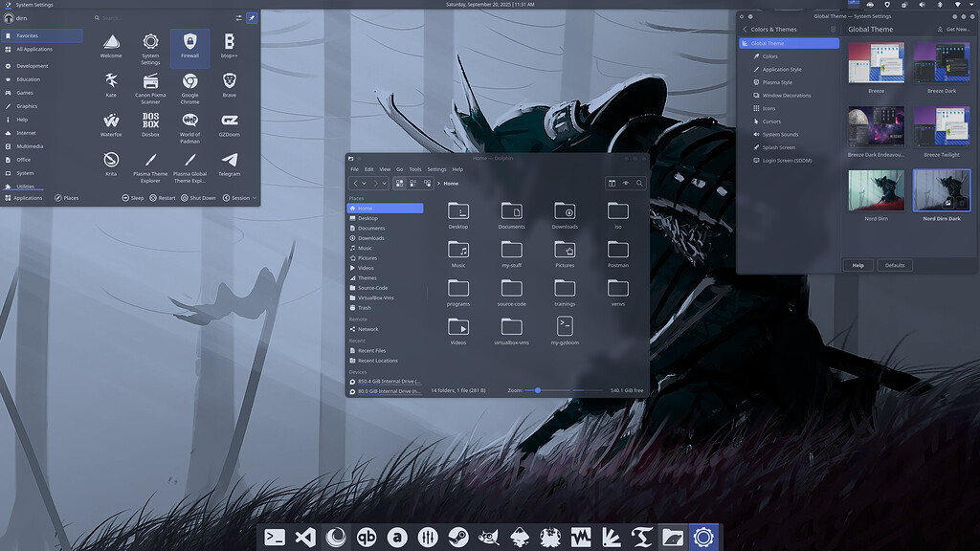The image size is (980, 551).
Task: Adjust the Dolphin zoom slider
Action: click(538, 390)
